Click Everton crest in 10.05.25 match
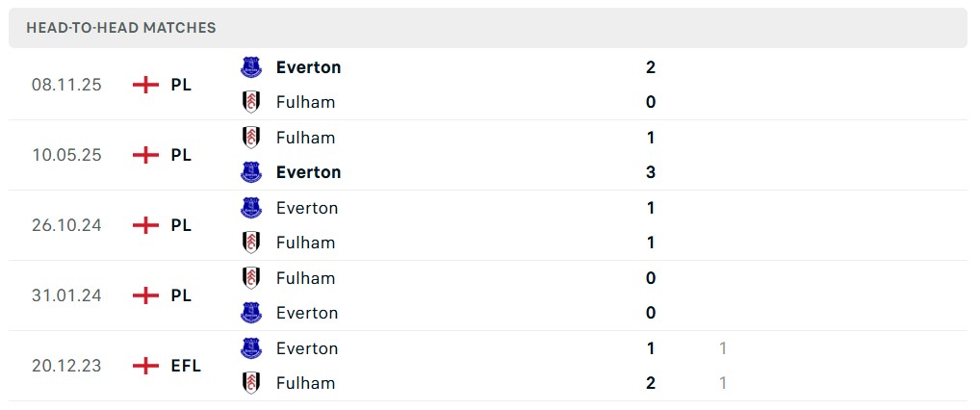The height and width of the screenshot is (410, 980). 251,172
